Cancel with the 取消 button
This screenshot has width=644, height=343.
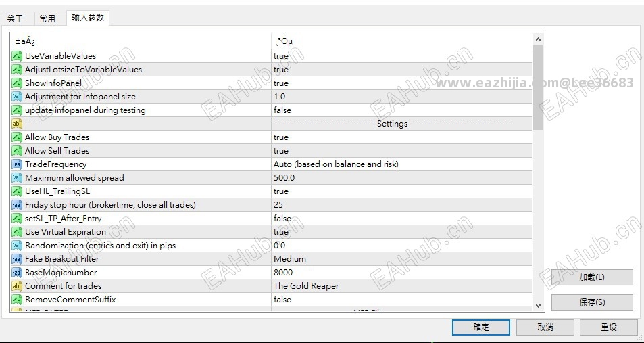[545, 327]
